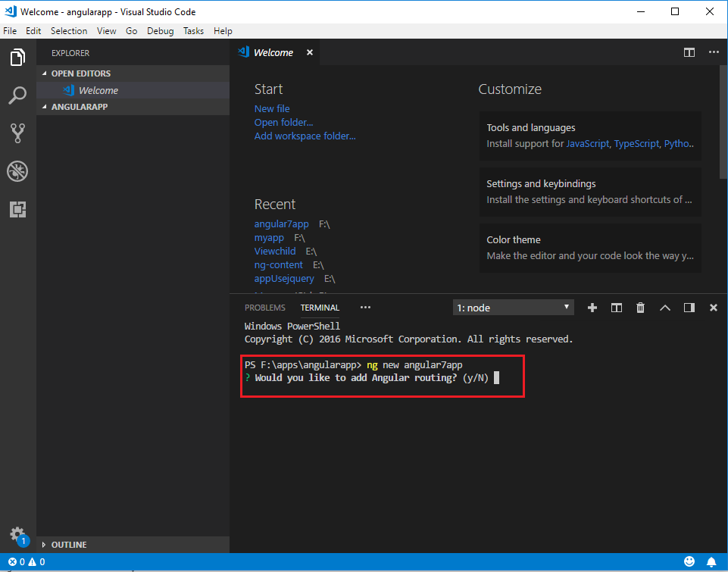Select the Terminal panel tab
The width and height of the screenshot is (728, 572).
(x=320, y=308)
